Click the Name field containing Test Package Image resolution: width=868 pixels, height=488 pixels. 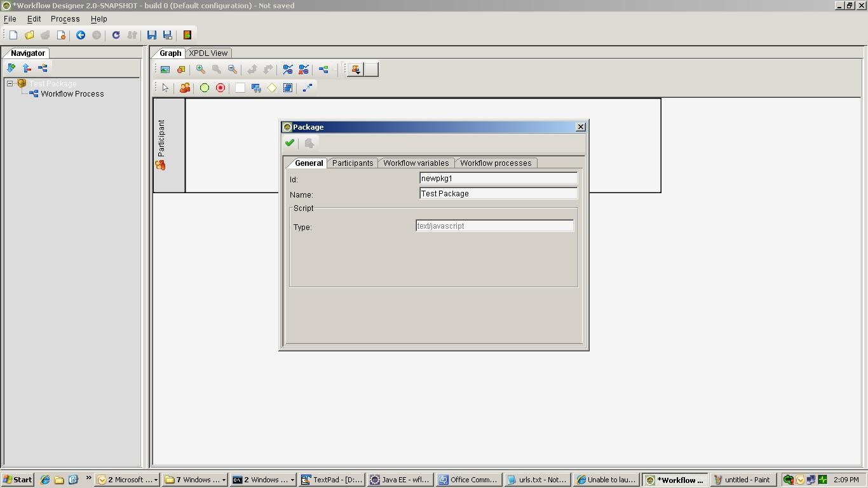[x=498, y=194]
